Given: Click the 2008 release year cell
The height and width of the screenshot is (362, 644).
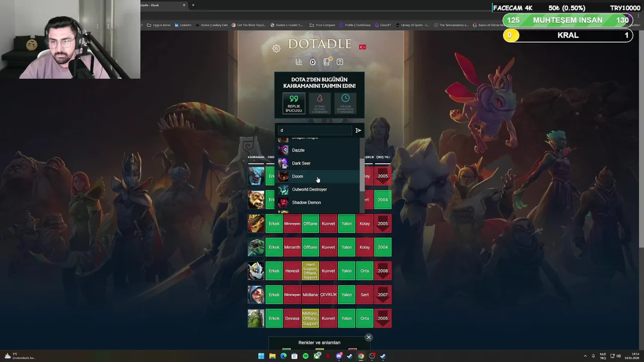Looking at the screenshot, I should (x=383, y=270).
